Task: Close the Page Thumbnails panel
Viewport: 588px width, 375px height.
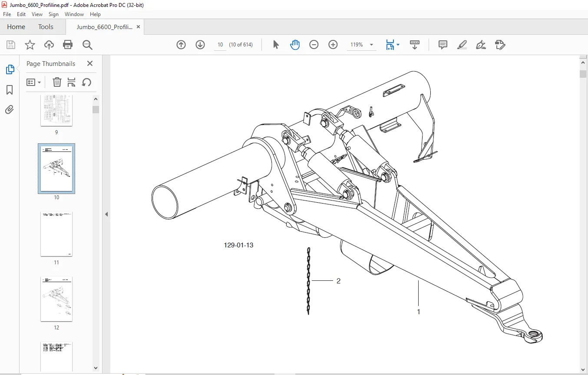Action: click(90, 63)
